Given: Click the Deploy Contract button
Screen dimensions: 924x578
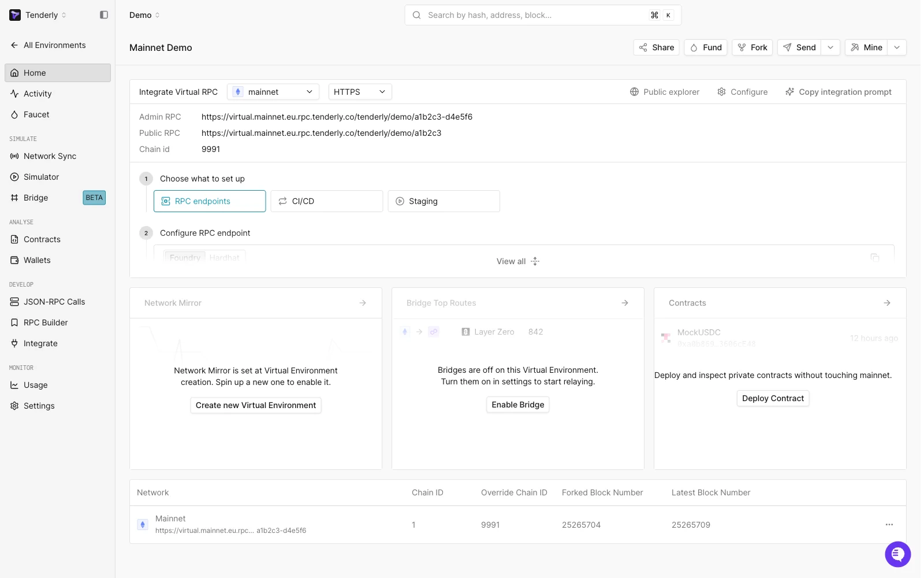Looking at the screenshot, I should point(773,398).
